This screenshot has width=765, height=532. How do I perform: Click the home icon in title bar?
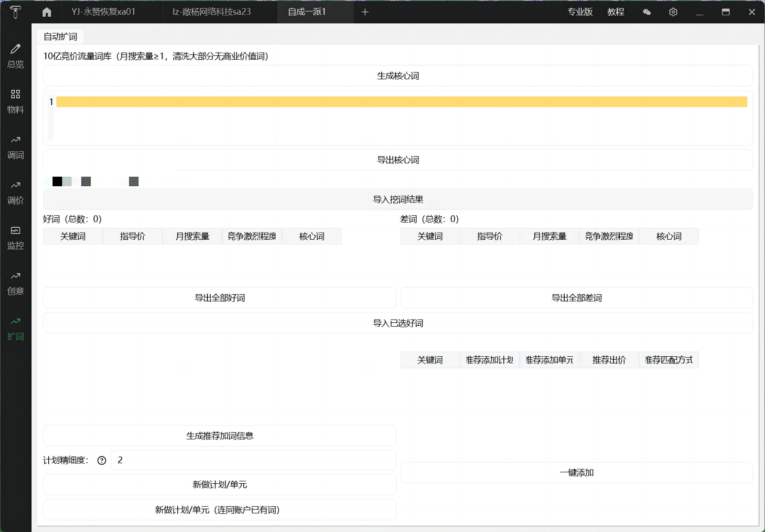click(47, 12)
